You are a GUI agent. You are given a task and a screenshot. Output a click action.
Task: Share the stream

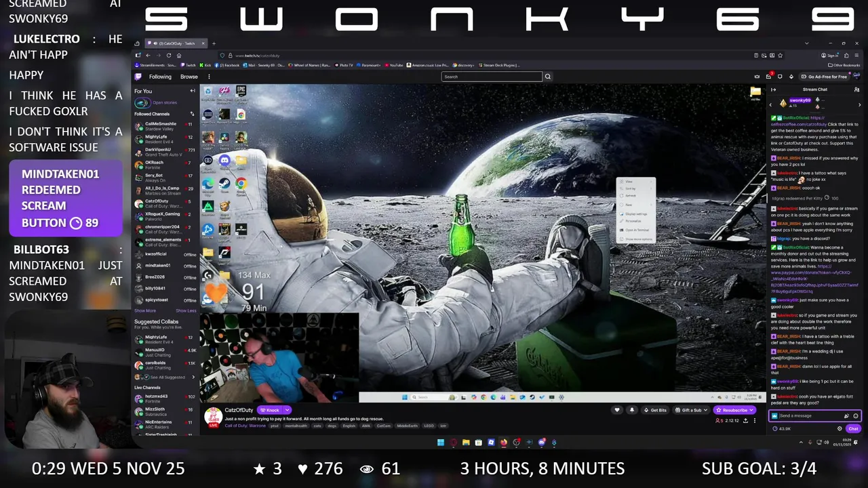(x=746, y=421)
